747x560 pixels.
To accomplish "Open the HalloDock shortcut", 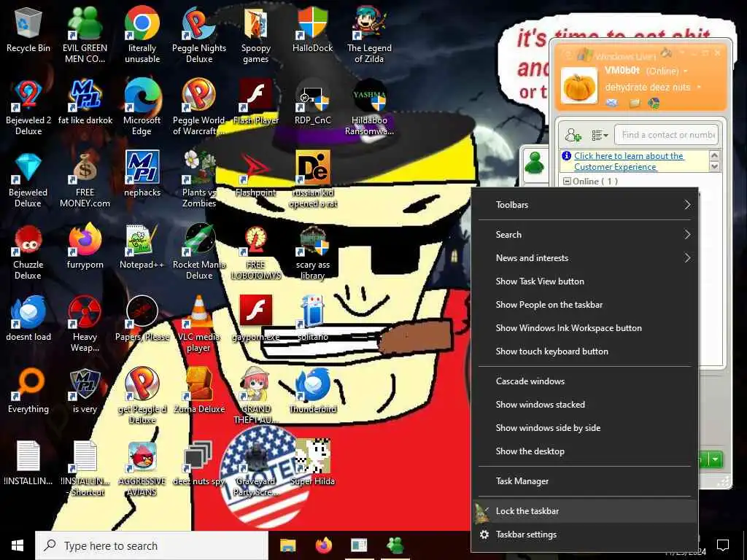I will point(312,30).
